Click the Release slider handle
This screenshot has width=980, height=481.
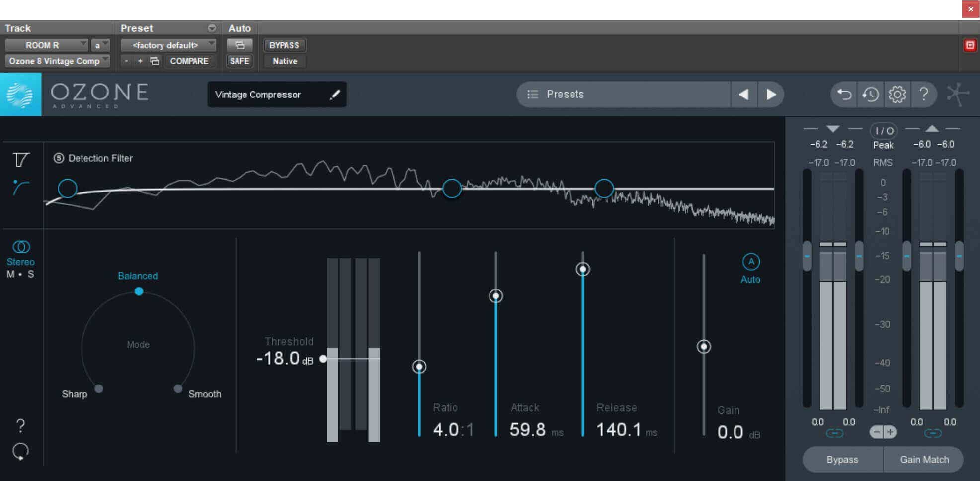click(583, 269)
